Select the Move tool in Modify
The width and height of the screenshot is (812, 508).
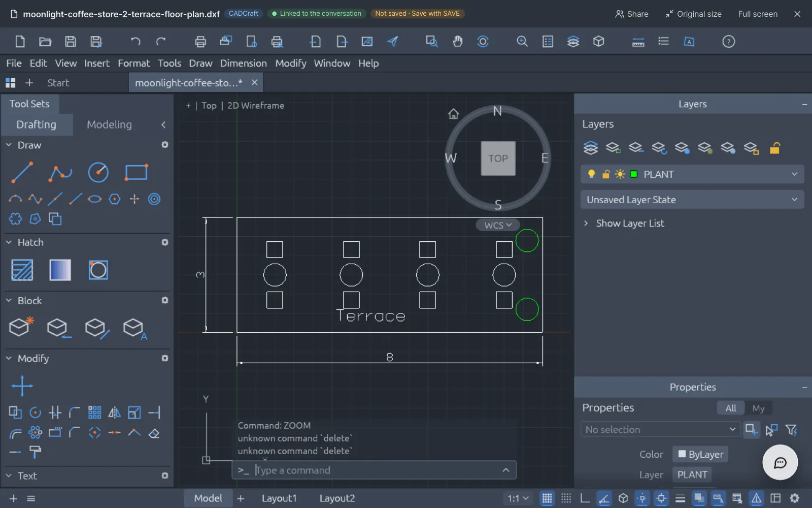point(22,386)
